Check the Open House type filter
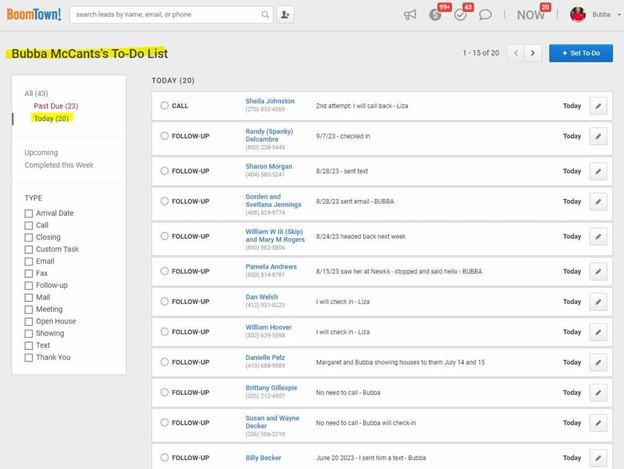624x469 pixels. (x=29, y=321)
